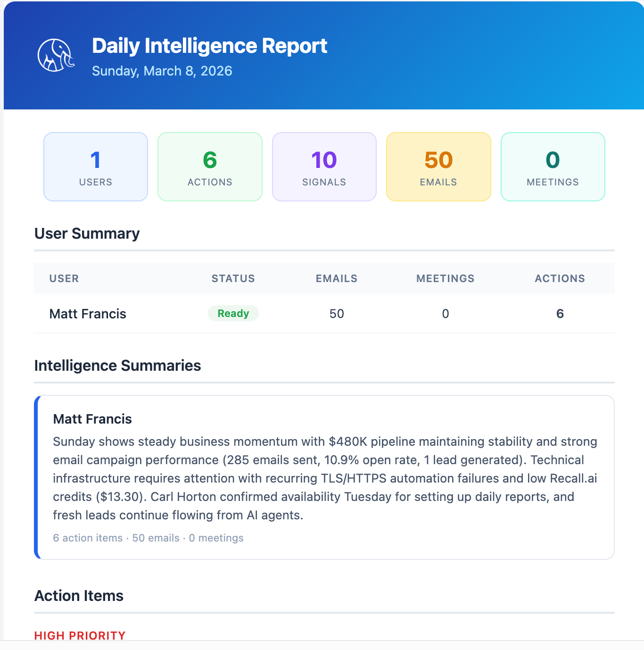Click the Ready status badge
The image size is (644, 650).
[x=233, y=313]
